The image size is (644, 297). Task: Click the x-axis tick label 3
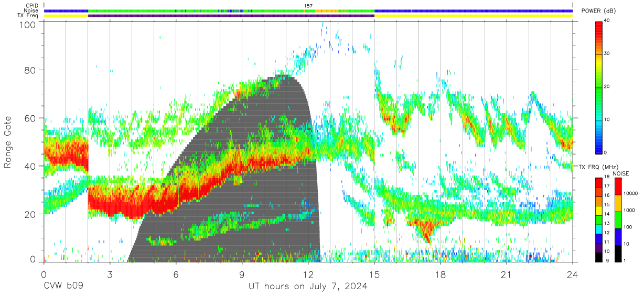click(110, 274)
